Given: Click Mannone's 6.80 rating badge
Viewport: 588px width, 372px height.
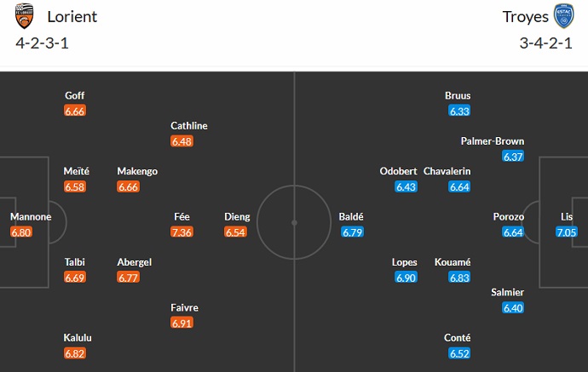Looking at the screenshot, I should [x=22, y=232].
